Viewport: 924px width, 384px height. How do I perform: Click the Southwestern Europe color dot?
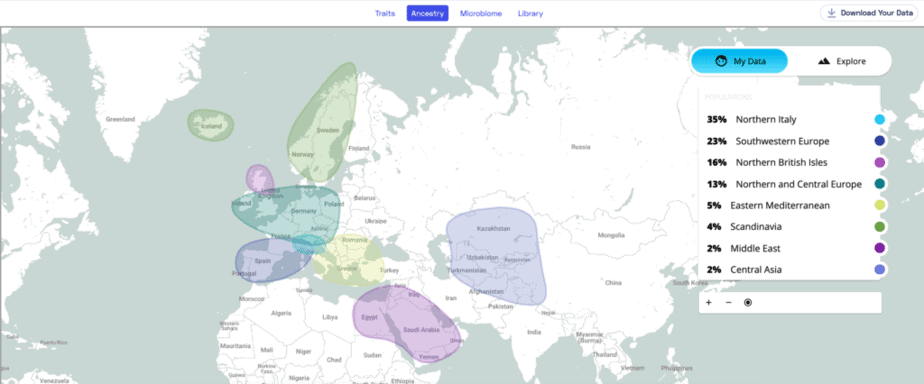tap(880, 141)
